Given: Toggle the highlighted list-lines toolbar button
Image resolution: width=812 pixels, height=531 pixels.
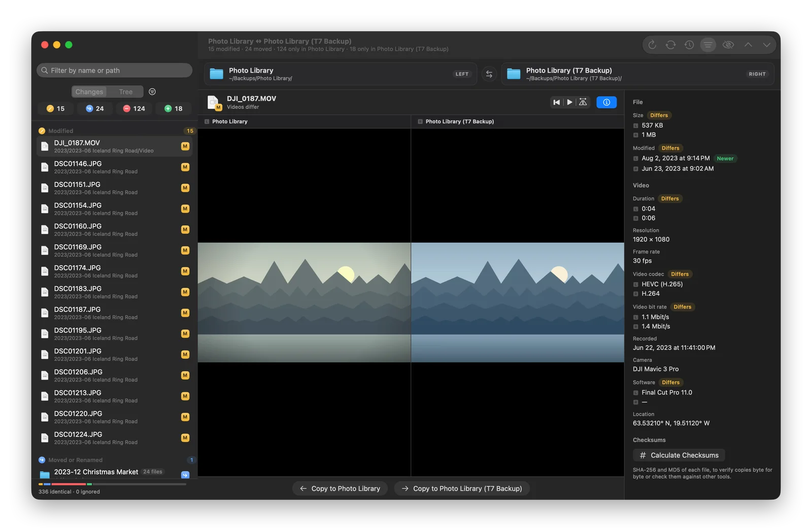Looking at the screenshot, I should 708,45.
